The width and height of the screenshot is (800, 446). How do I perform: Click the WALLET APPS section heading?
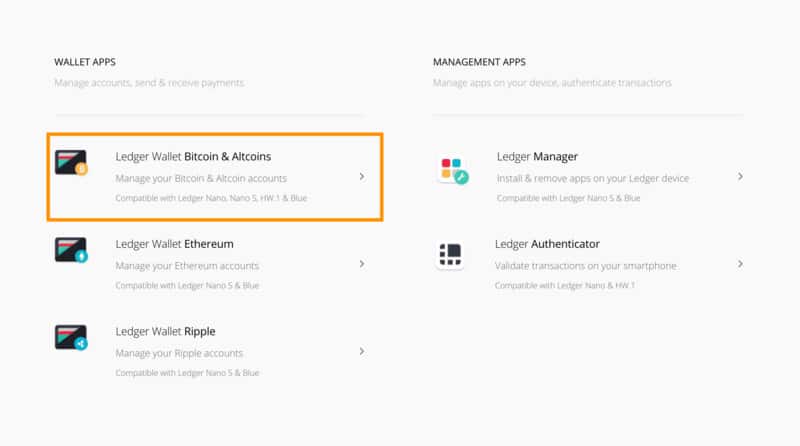85,62
